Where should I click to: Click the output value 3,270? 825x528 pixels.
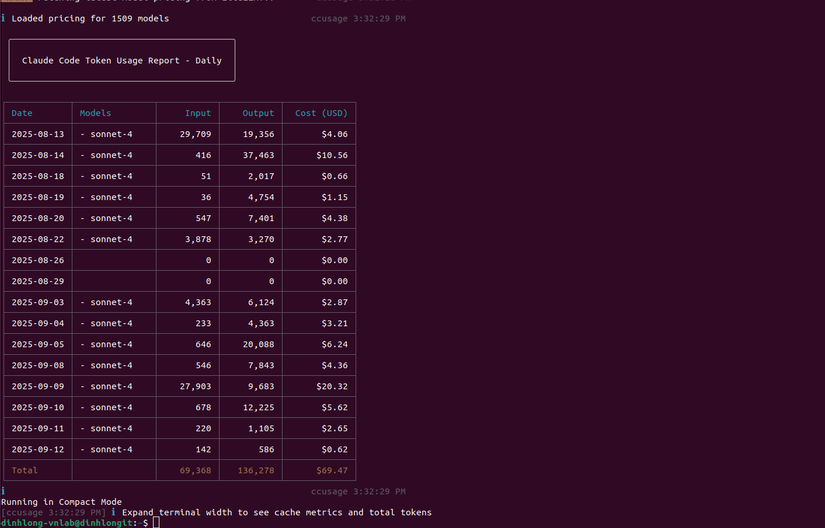[x=261, y=239]
